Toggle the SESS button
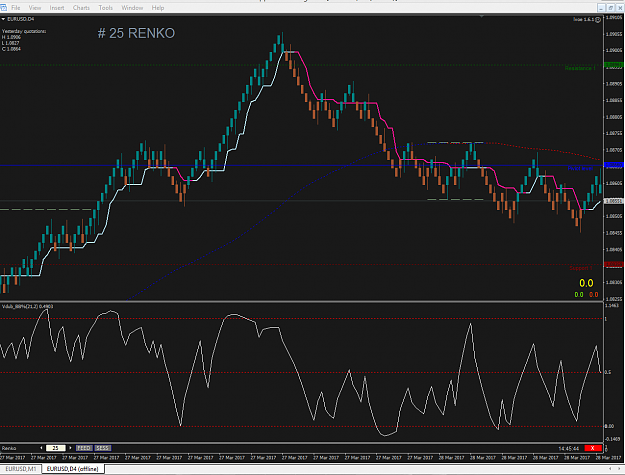Screen dimensions: 625x475 pyautogui.click(x=102, y=448)
